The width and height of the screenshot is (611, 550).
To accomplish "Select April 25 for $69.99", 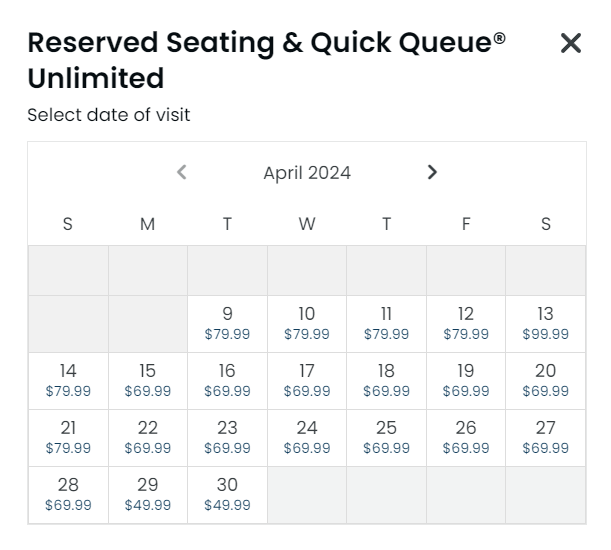I will [386, 437].
